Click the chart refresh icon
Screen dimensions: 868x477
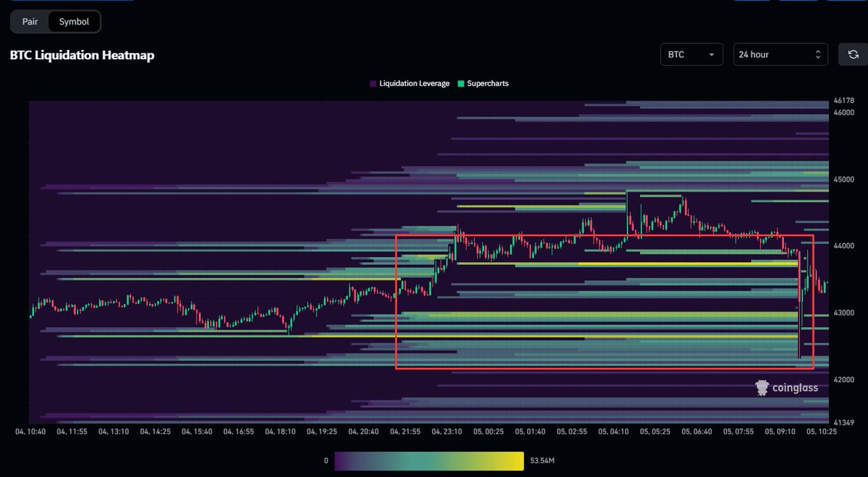click(x=853, y=54)
